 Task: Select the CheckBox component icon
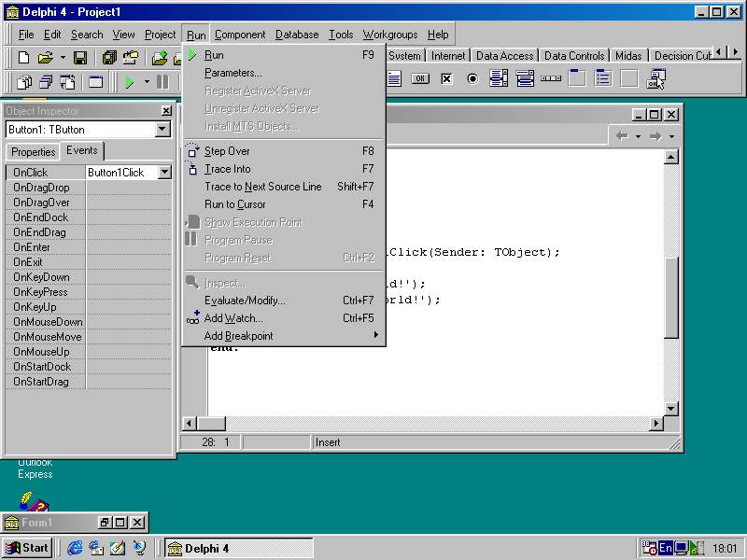(446, 78)
